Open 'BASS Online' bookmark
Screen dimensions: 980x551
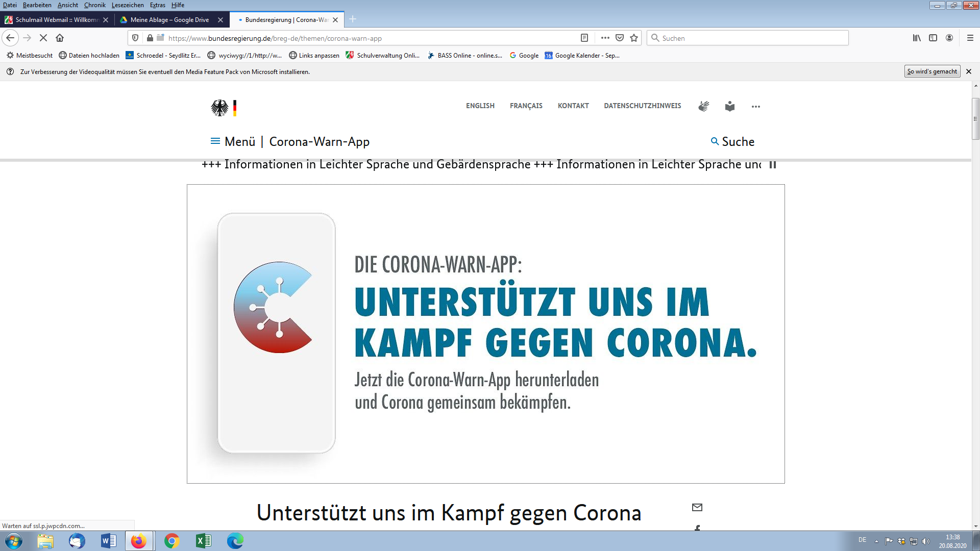pos(465,56)
